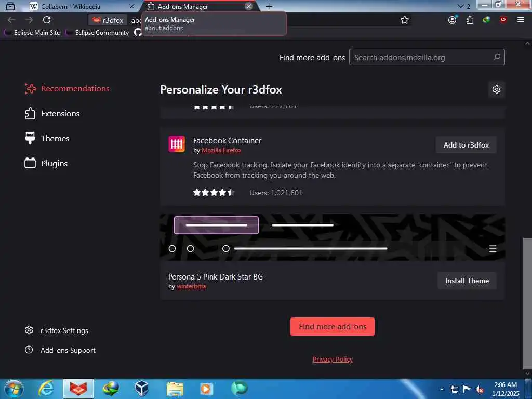This screenshot has width=532, height=399.
Task: Open the account profile icon in toolbar
Action: [x=453, y=20]
